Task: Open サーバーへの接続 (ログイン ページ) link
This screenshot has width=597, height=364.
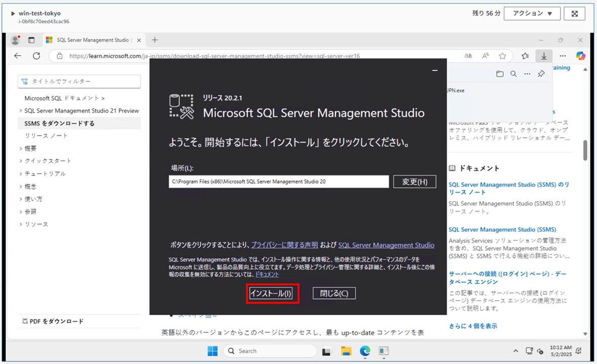Action: point(507,278)
